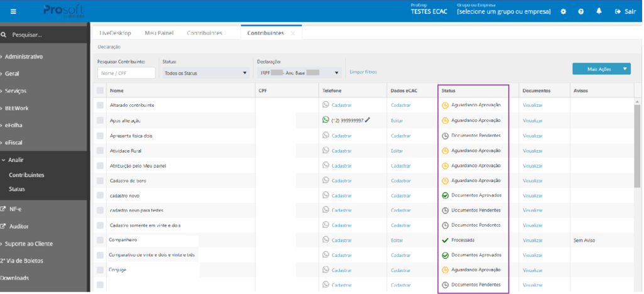Image resolution: width=644 pixels, height=294 pixels.
Task: Check the Apos alteração row checkbox
Action: click(x=101, y=121)
